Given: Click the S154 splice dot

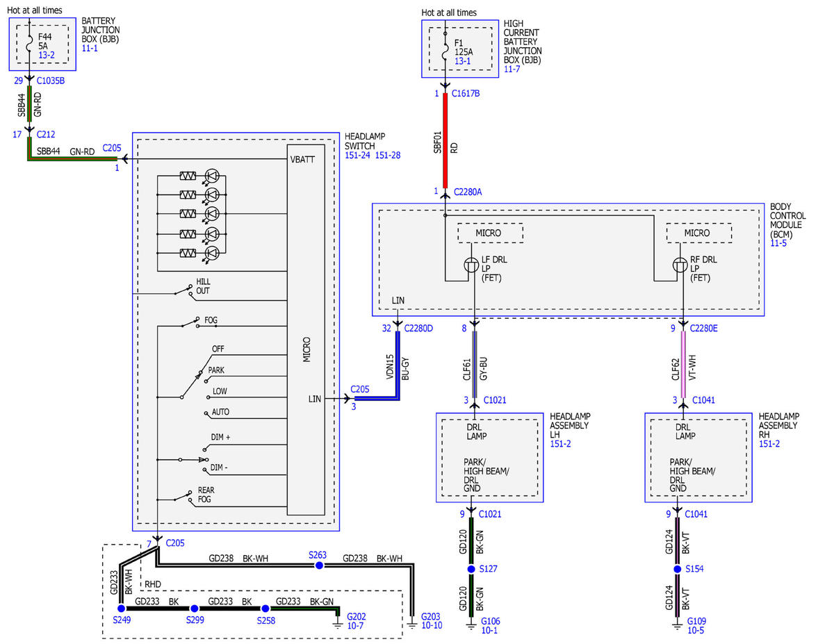Looking at the screenshot, I should (677, 568).
